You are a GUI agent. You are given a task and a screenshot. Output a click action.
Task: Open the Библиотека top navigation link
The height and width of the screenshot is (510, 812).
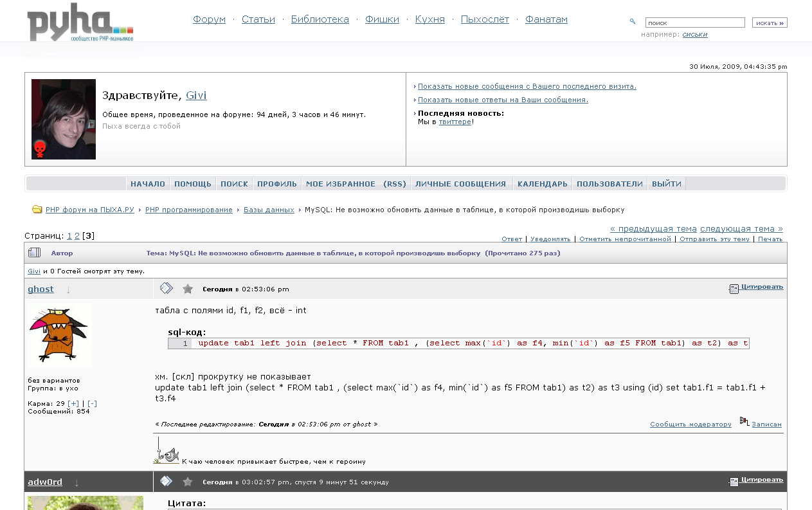point(320,19)
